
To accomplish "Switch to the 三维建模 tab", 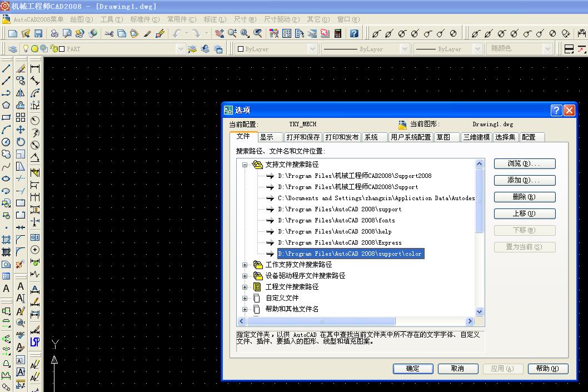I will coord(476,137).
